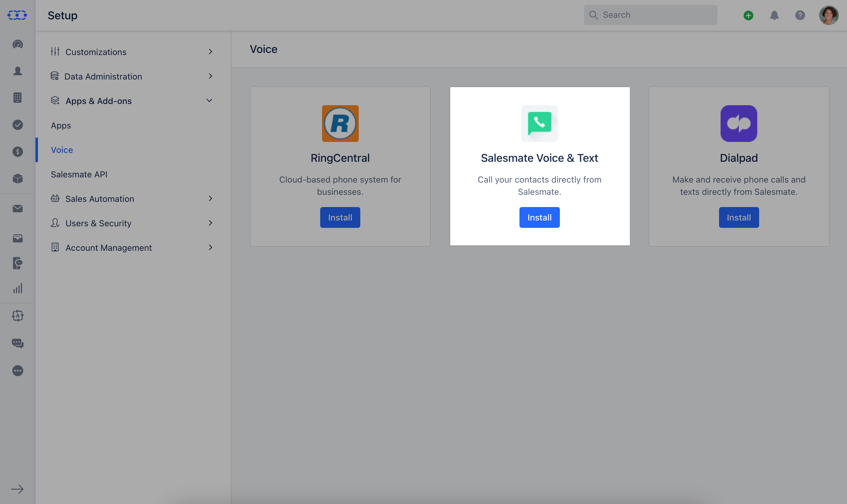Open the Deals dollar icon in sidebar
This screenshot has width=847, height=504.
[x=18, y=151]
